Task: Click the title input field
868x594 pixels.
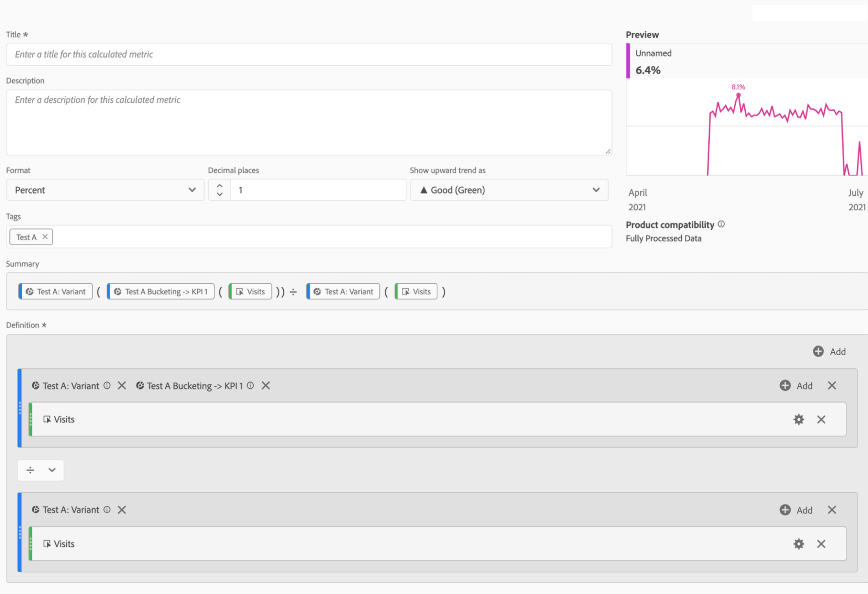Action: pos(309,54)
